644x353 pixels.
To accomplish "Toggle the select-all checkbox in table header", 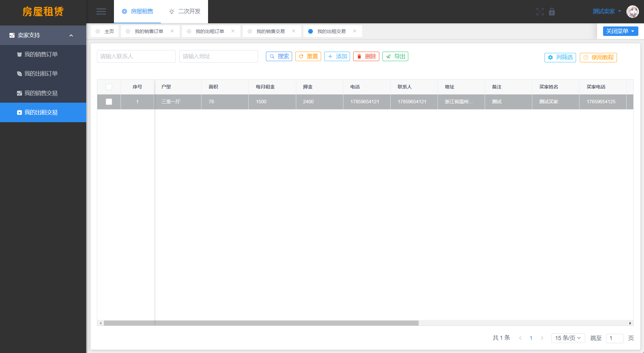I will click(109, 87).
